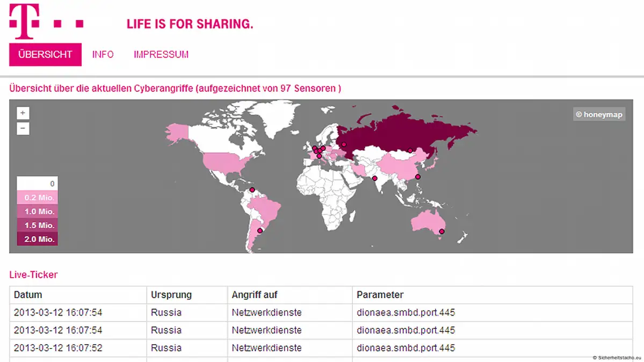Click the honeymap copyright badge

point(599,114)
